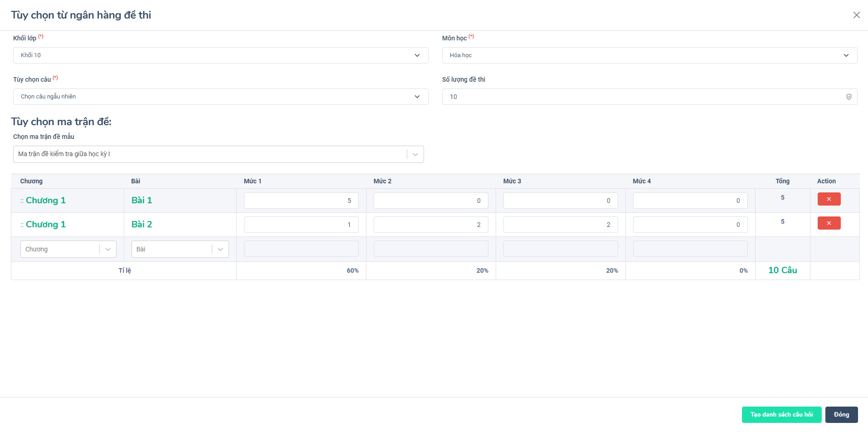Select Mức 3 field in Bài 2 row

560,225
